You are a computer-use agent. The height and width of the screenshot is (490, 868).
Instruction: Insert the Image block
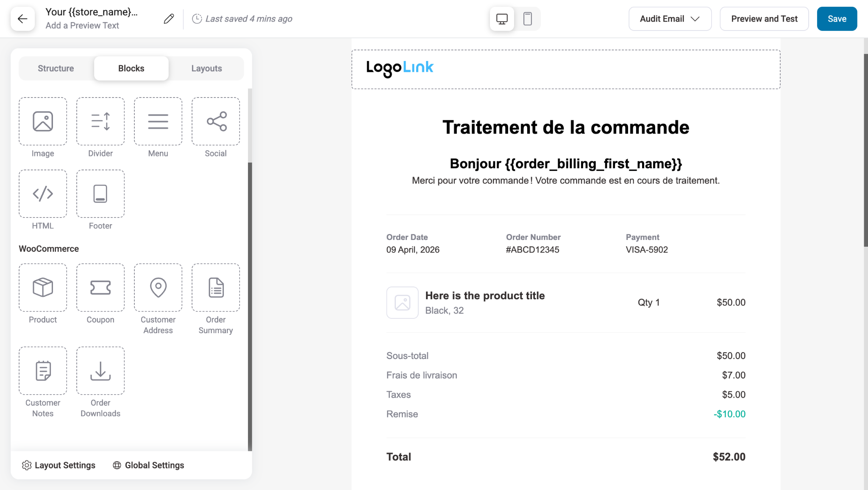(42, 121)
